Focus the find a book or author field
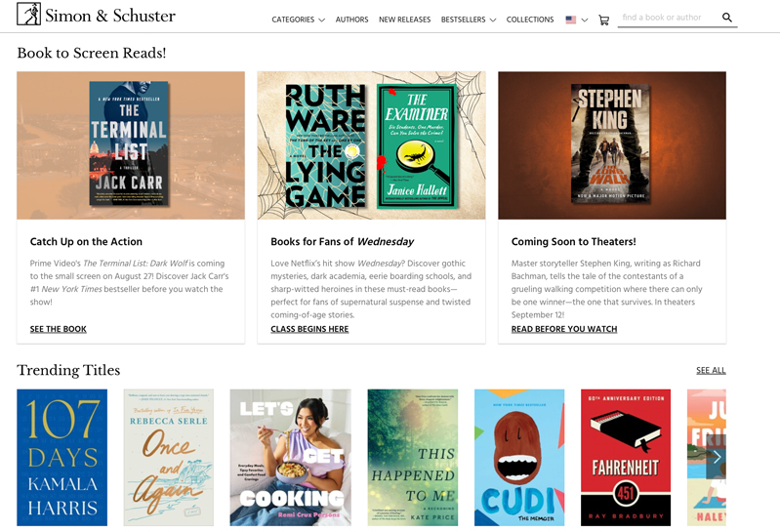 tap(669, 18)
